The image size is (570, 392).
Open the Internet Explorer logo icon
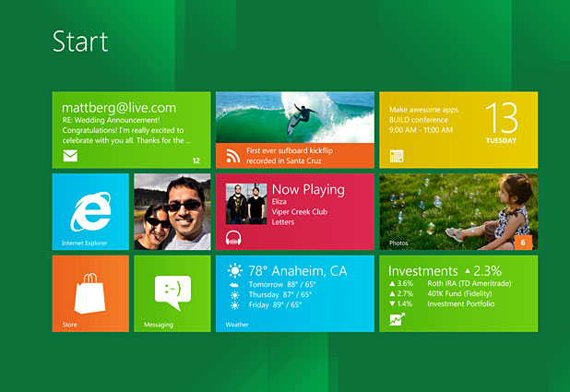(x=90, y=210)
